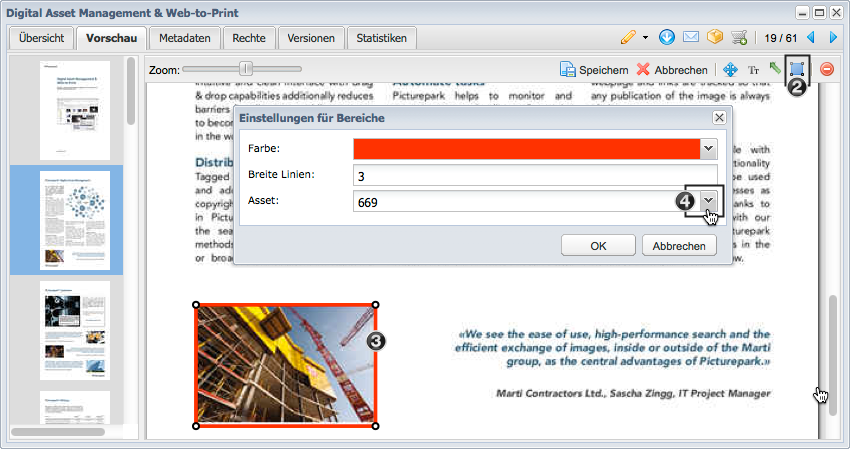Image resolution: width=850 pixels, height=449 pixels.
Task: Click the shopping cart add icon
Action: pyautogui.click(x=739, y=37)
